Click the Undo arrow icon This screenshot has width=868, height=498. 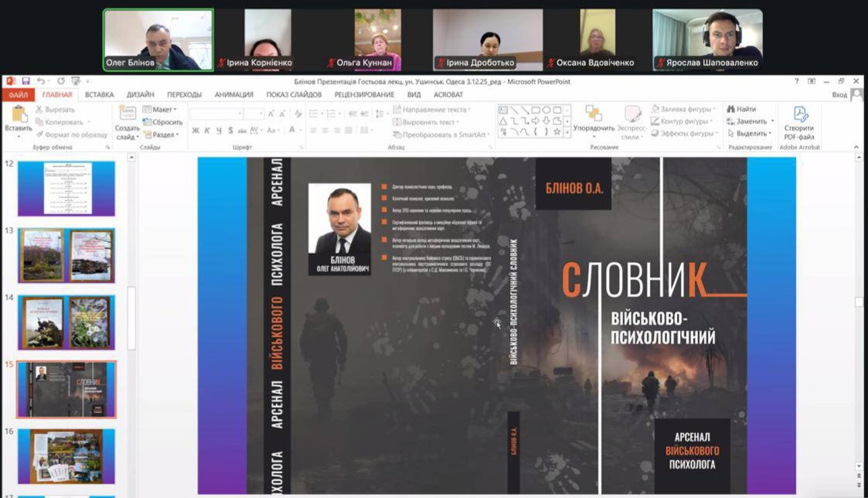click(x=40, y=81)
